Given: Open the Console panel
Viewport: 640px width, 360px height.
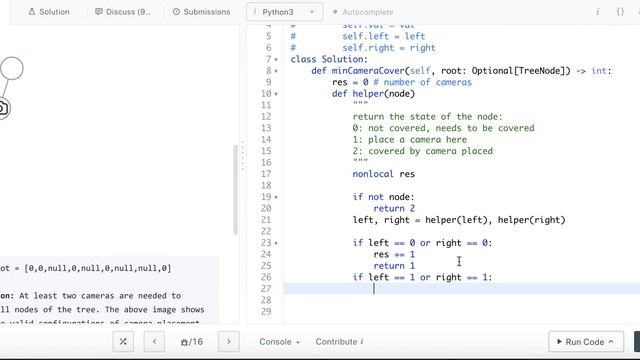Looking at the screenshot, I should (x=280, y=342).
